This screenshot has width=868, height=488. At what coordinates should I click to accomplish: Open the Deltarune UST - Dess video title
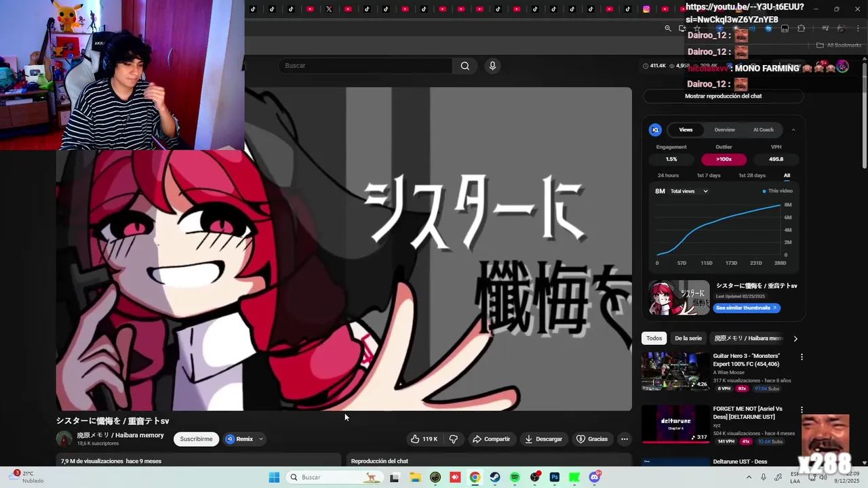[740, 462]
